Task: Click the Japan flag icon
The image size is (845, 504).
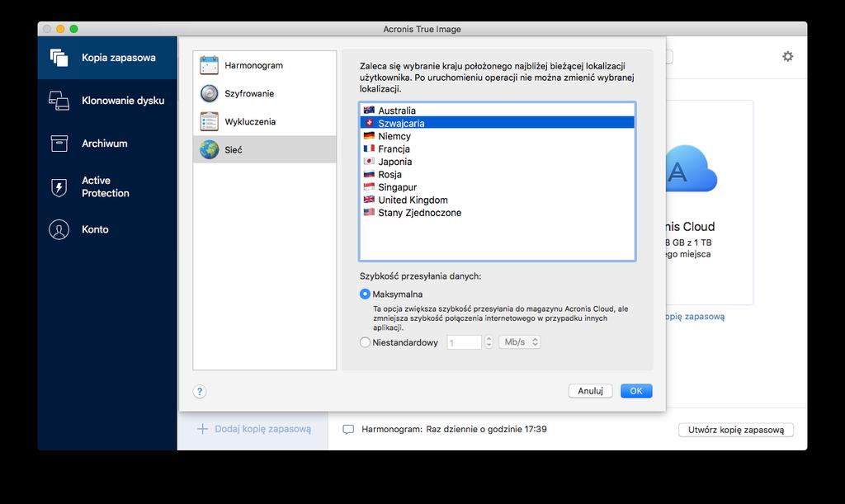Action: click(369, 161)
